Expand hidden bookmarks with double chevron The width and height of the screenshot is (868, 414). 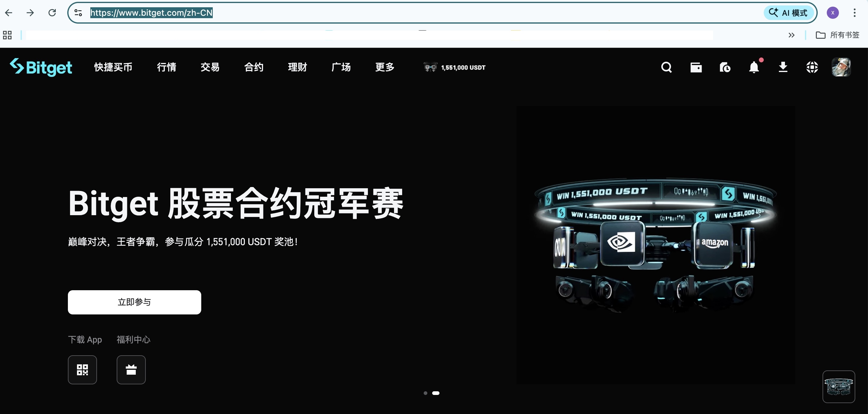(792, 35)
